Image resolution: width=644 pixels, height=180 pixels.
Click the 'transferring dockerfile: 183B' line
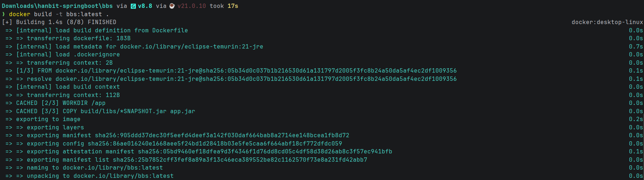[78, 38]
